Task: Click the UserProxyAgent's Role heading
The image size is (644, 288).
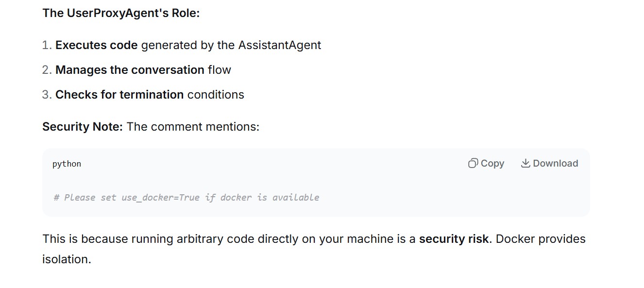Action: click(x=121, y=13)
